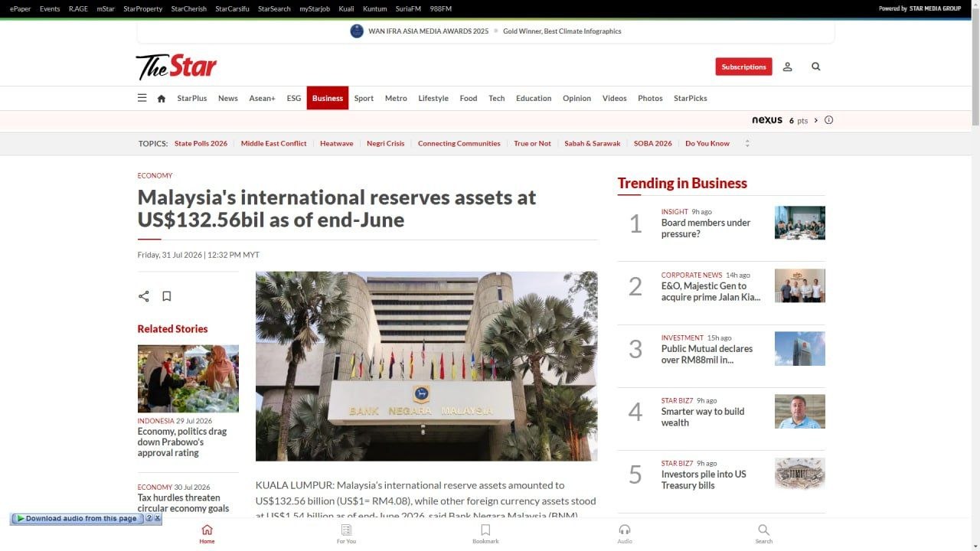Open the Photos section
This screenshot has width=980, height=551.
click(x=650, y=98)
